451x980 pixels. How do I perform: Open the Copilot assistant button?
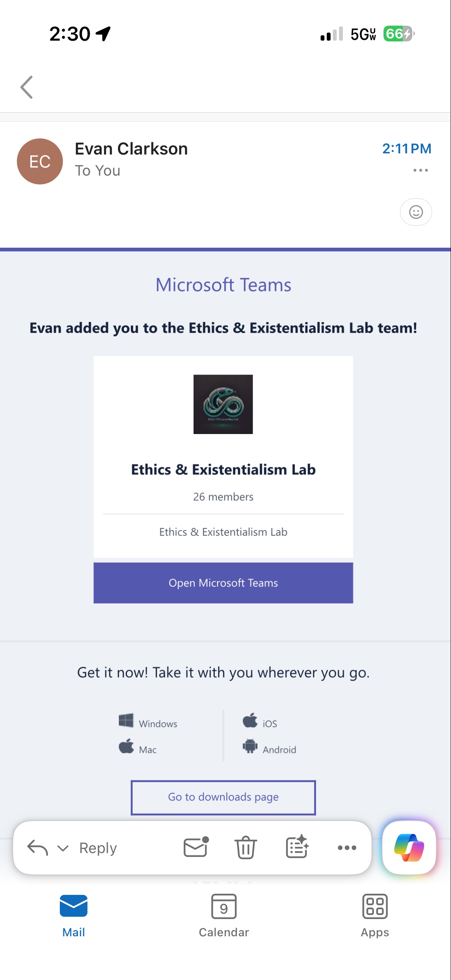click(x=409, y=847)
